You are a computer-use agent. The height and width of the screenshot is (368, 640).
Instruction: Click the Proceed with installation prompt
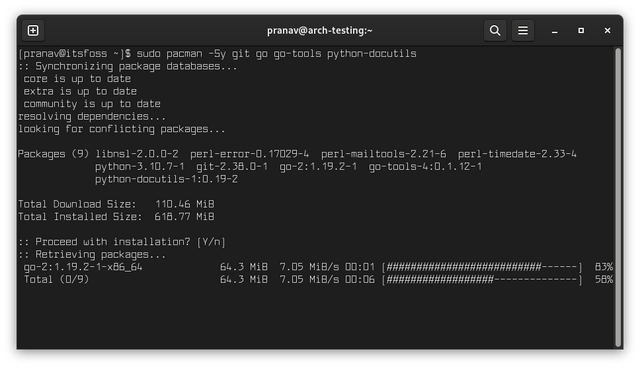pyautogui.click(x=122, y=242)
